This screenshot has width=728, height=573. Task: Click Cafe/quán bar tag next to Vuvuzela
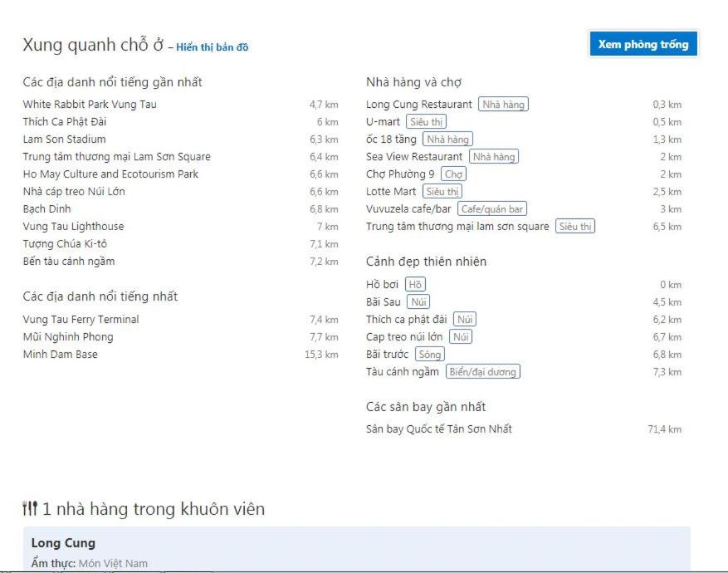click(491, 209)
